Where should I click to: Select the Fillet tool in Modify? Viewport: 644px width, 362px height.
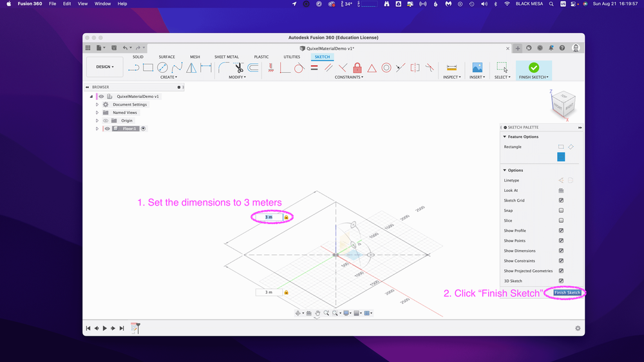tap(224, 68)
